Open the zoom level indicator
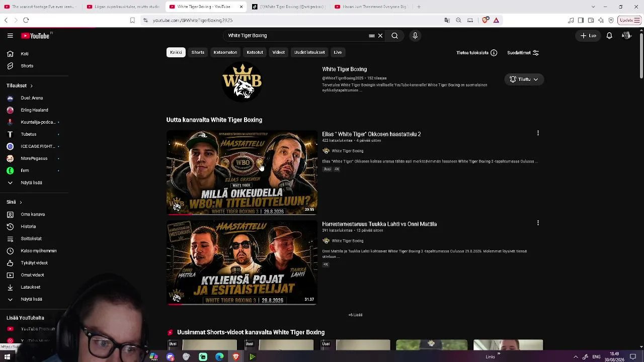644x362 pixels. pyautogui.click(x=458, y=20)
